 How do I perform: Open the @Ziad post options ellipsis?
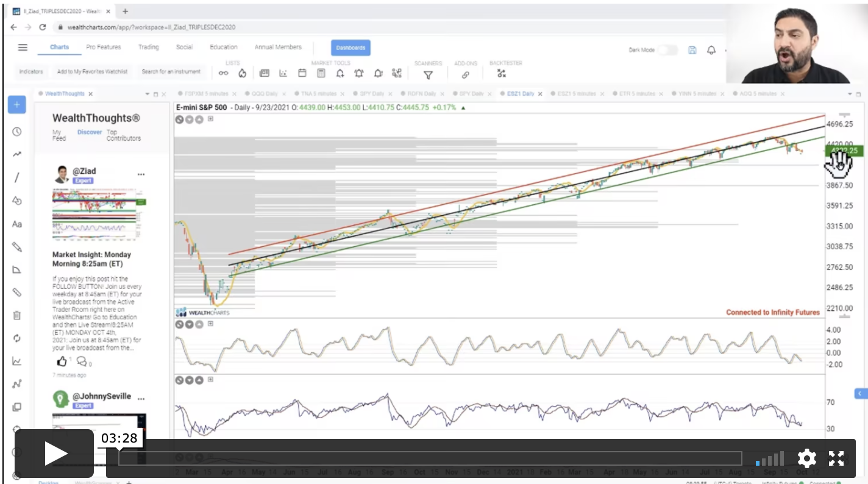(141, 174)
